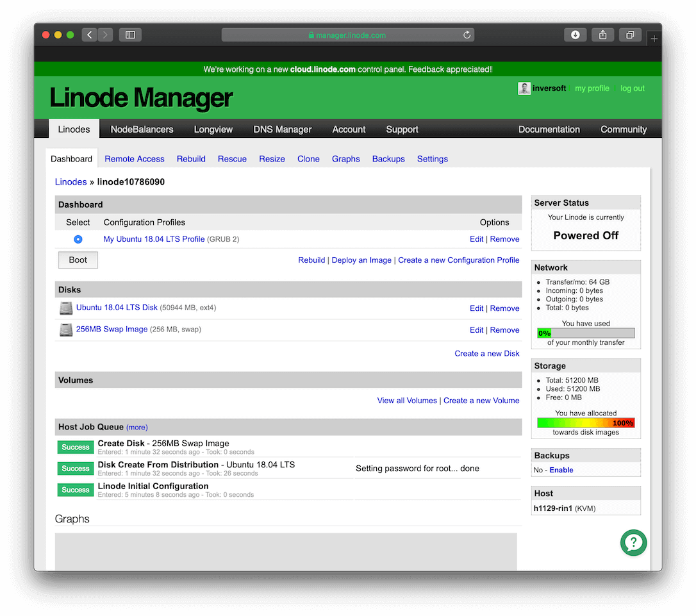The image size is (696, 616).
Task: Click Create a new Volume
Action: click(x=481, y=401)
